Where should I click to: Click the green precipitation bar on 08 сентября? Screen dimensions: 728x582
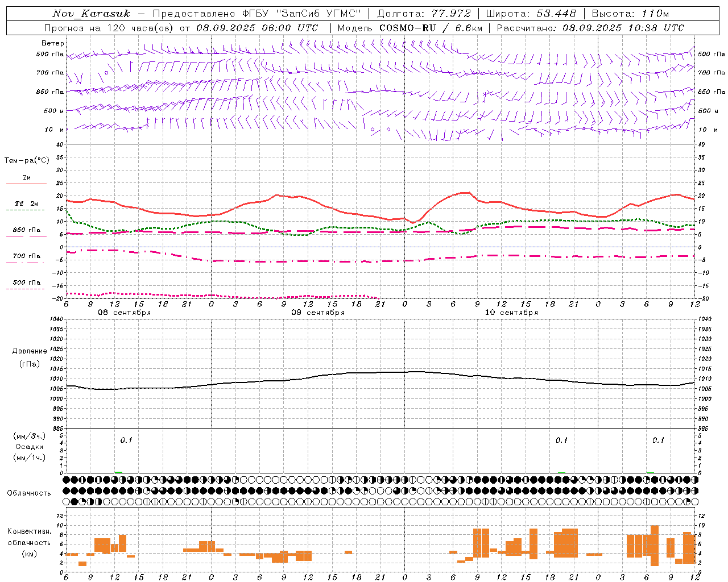tap(118, 472)
